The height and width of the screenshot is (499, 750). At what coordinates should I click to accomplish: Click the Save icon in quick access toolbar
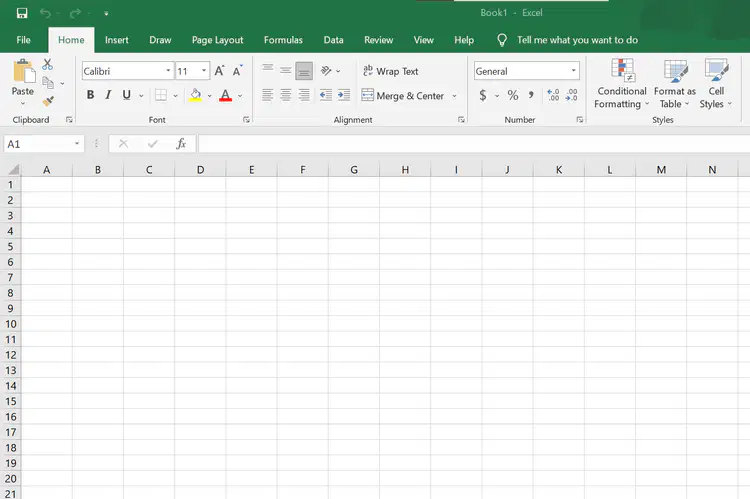(x=22, y=13)
